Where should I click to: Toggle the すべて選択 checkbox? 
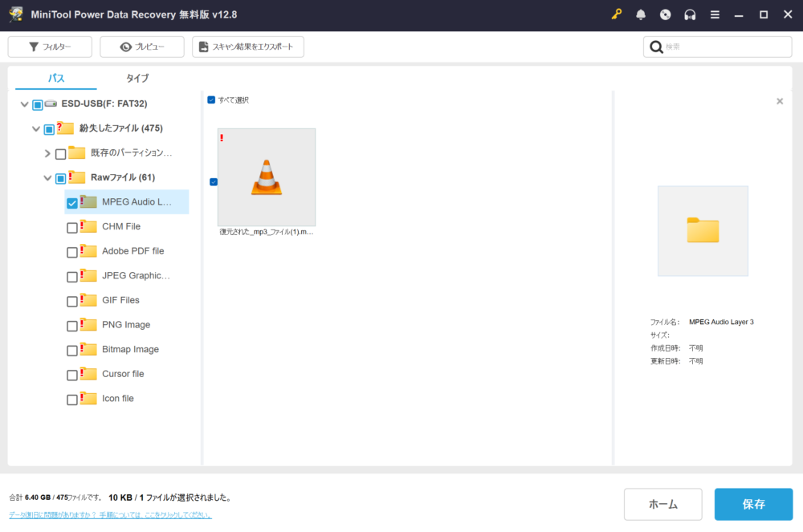[211, 100]
